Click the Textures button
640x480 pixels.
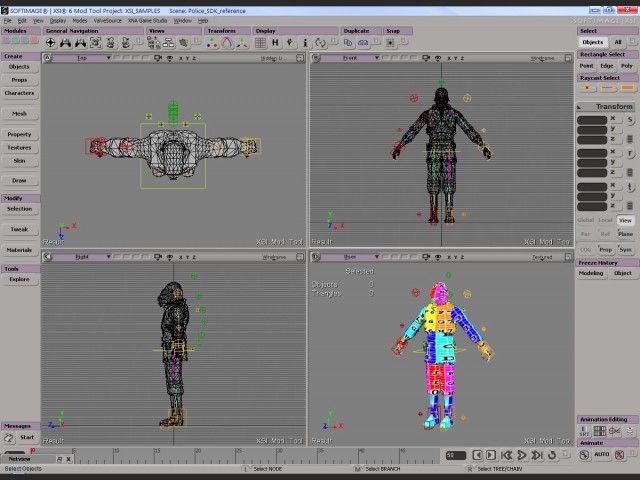click(20, 148)
